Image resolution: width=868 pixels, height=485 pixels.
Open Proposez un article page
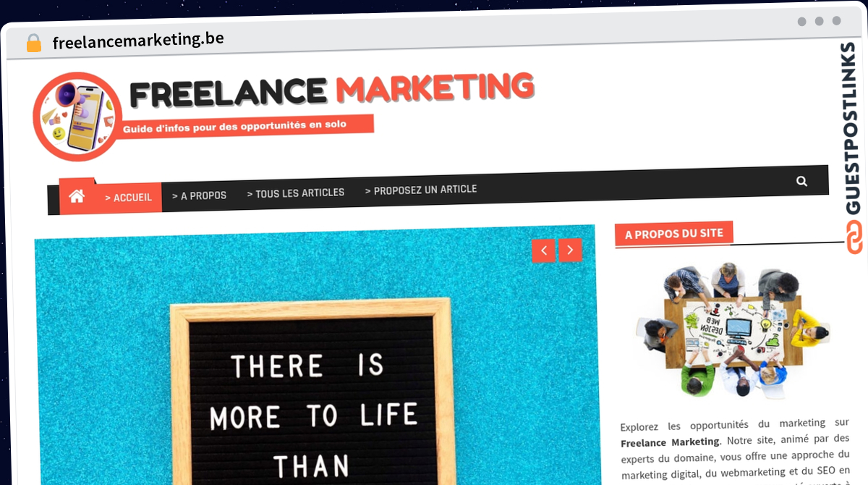tap(421, 190)
